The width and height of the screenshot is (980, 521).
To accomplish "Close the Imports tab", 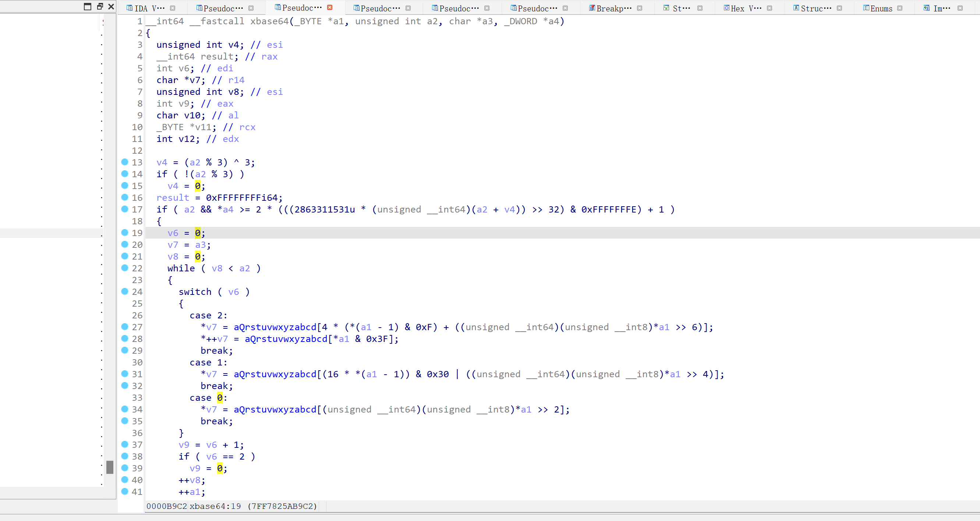I will coord(960,8).
